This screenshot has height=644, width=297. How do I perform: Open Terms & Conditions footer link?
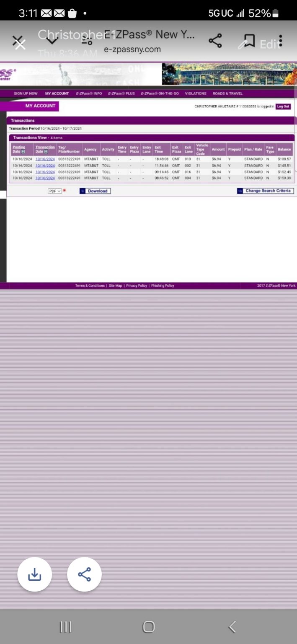click(90, 286)
